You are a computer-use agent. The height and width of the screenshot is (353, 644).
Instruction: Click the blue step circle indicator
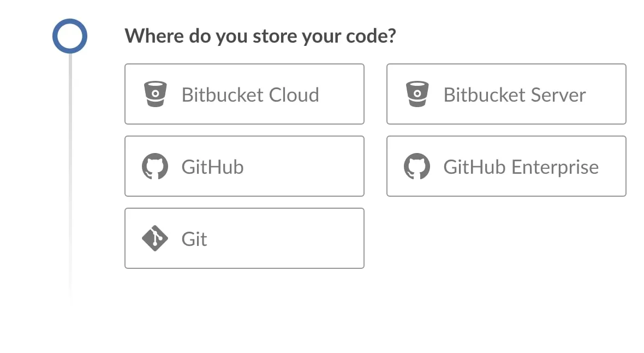(70, 36)
